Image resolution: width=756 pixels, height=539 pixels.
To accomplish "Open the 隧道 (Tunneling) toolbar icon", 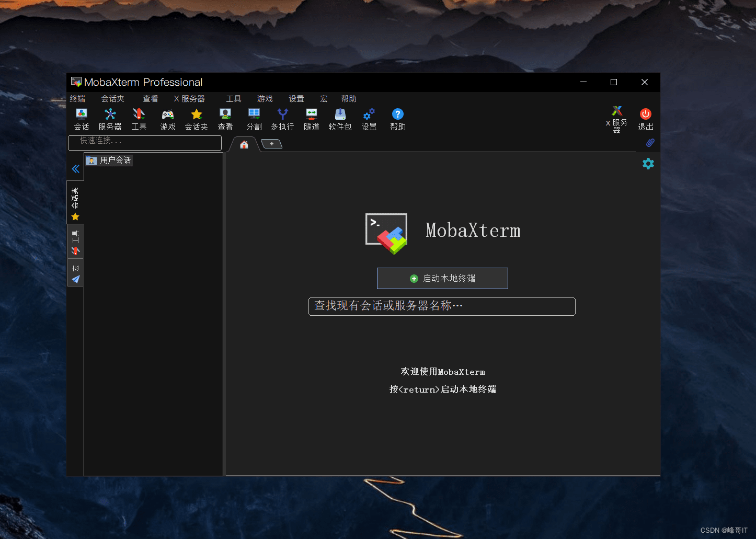I will pos(312,119).
